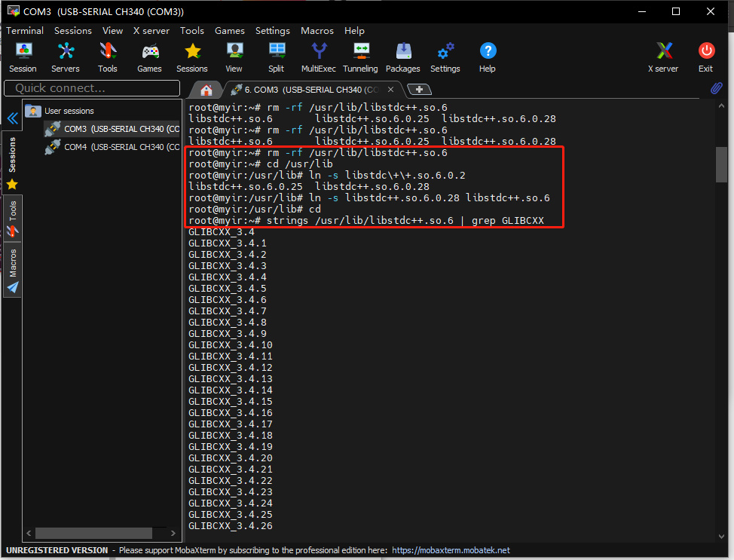Collapse sidebar with double-chevron arrow
Screen dimensions: 734x560
(x=13, y=118)
